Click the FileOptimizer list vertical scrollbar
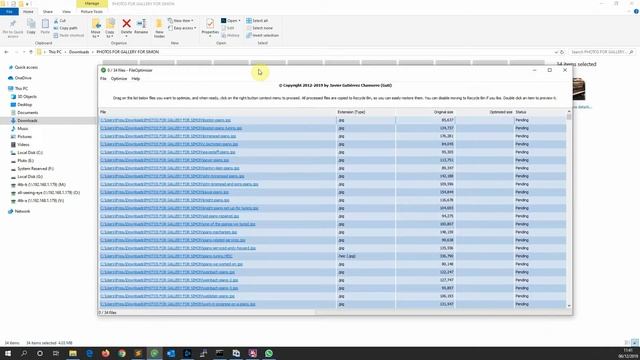 click(569, 208)
